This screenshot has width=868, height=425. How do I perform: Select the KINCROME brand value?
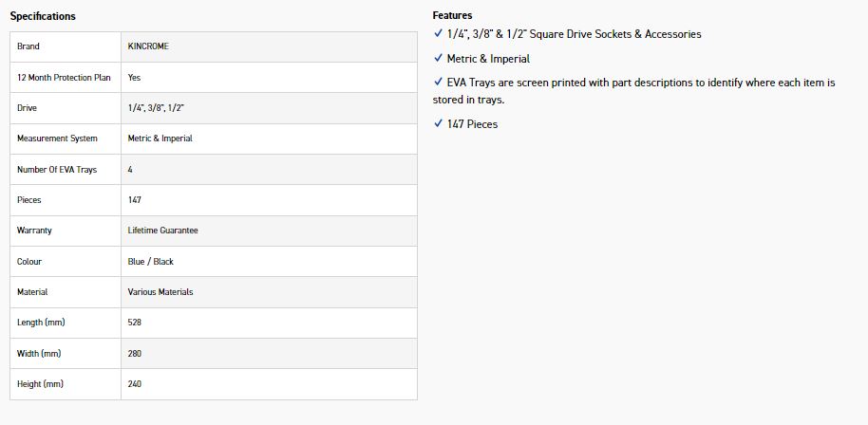coord(148,46)
